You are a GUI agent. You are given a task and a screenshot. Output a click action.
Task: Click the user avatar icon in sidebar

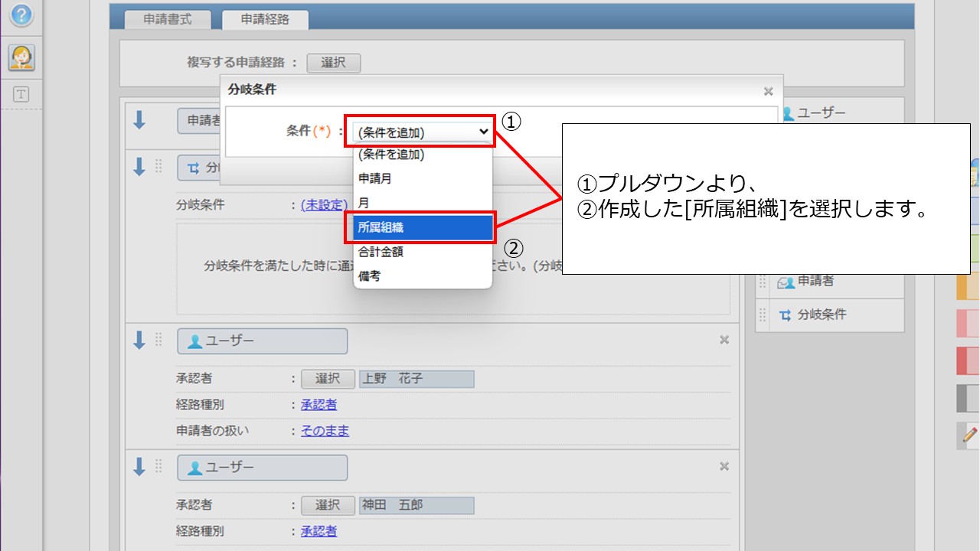[x=21, y=57]
